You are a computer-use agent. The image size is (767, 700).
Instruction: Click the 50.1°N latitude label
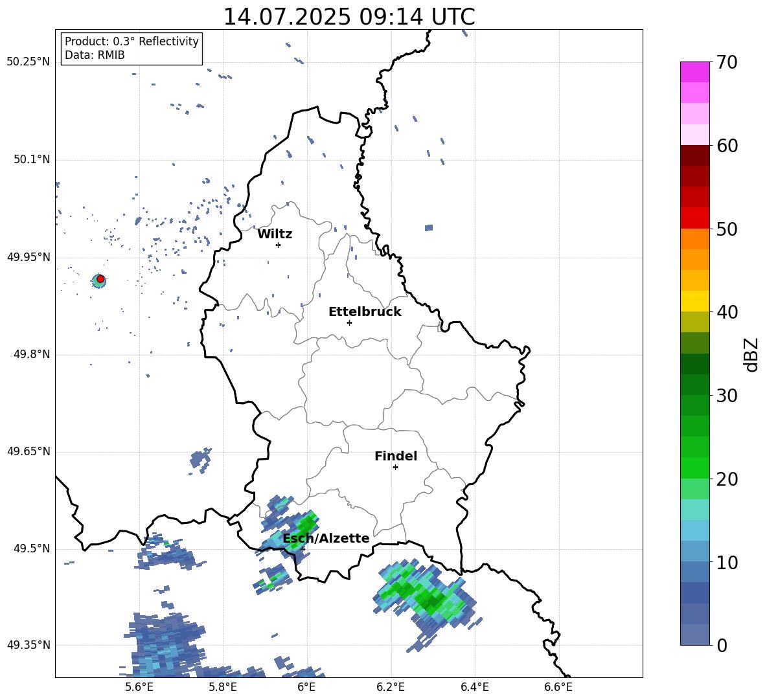click(x=32, y=159)
